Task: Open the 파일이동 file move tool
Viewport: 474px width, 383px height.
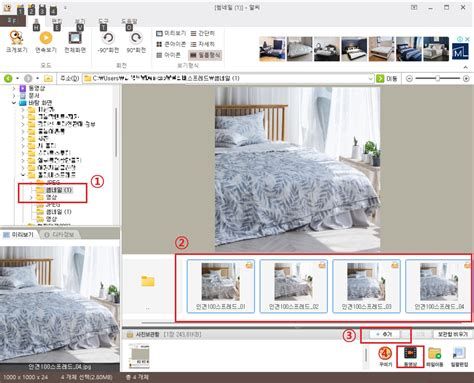Action: coord(434,357)
